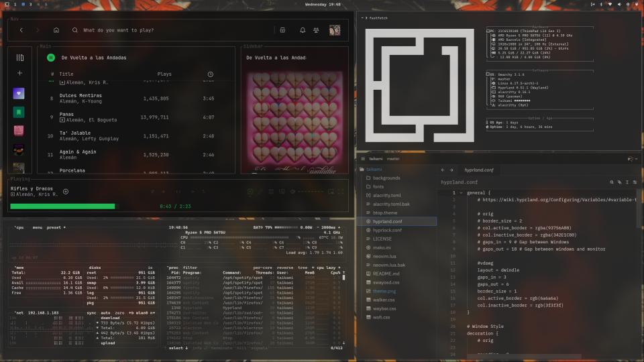Open Liked Songs heart playlist
644x362 pixels.
19,93
